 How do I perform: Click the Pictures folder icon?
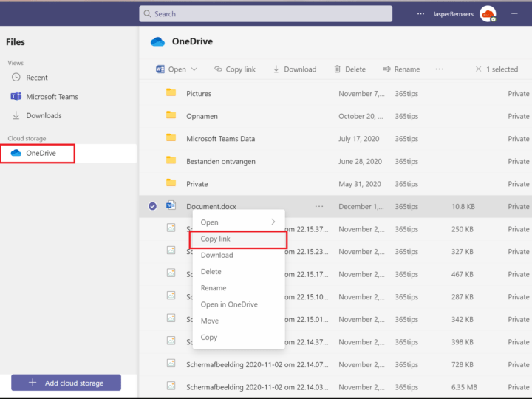pyautogui.click(x=171, y=92)
